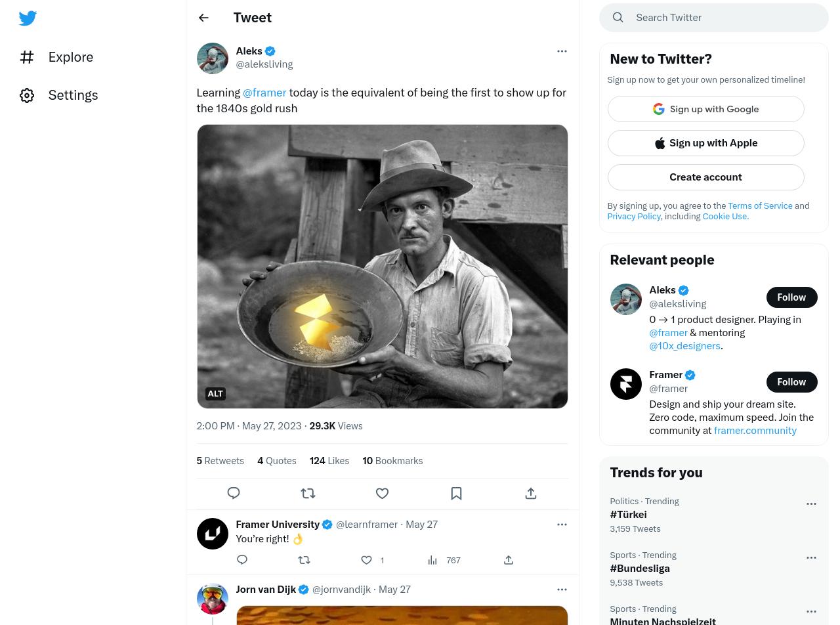
Task: Open more options on Aleks's tweet
Action: pyautogui.click(x=562, y=51)
